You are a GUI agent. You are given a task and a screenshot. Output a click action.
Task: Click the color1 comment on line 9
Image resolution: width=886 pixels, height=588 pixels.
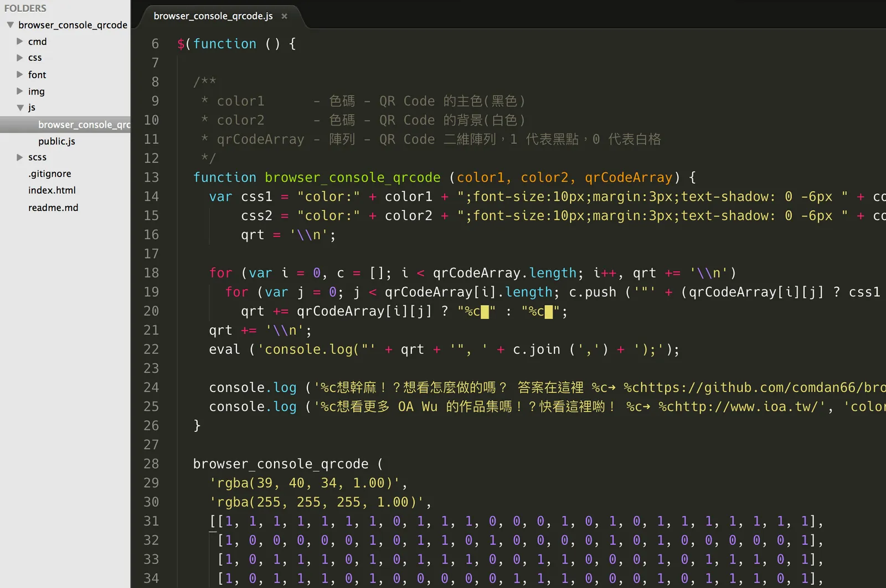[x=240, y=101]
